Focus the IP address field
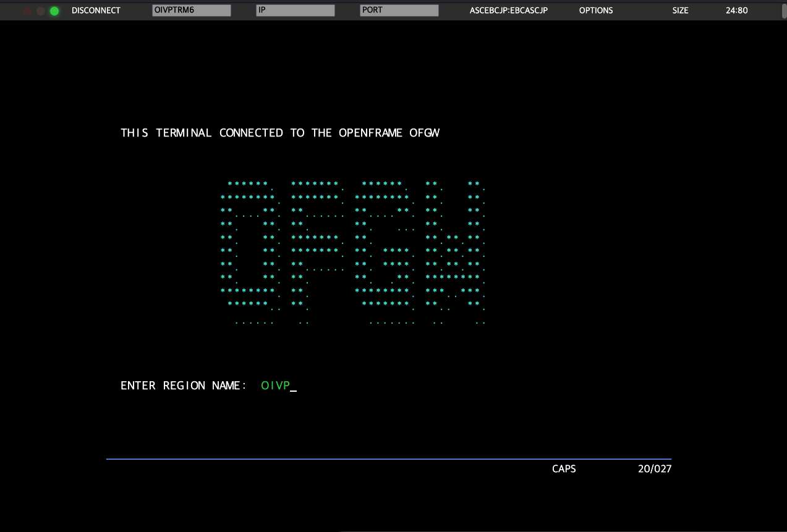The height and width of the screenshot is (532, 787). coord(295,11)
